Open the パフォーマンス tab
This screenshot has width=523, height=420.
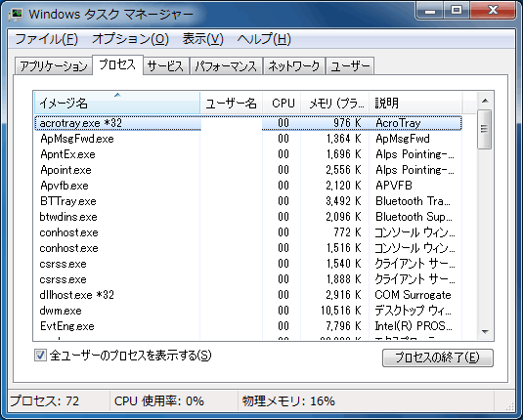pos(226,65)
